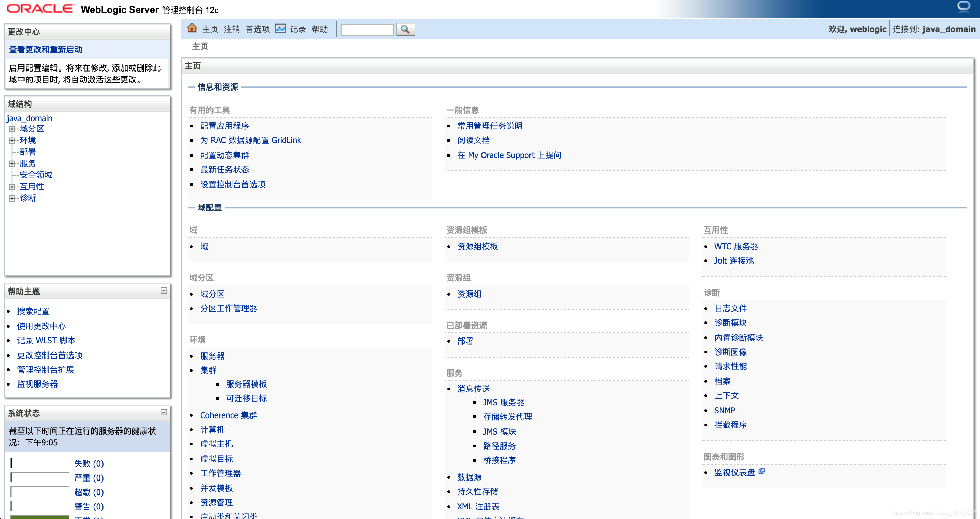Screen dimensions: 980x519
Task: Expand the 服务 tree node
Action: pos(12,163)
